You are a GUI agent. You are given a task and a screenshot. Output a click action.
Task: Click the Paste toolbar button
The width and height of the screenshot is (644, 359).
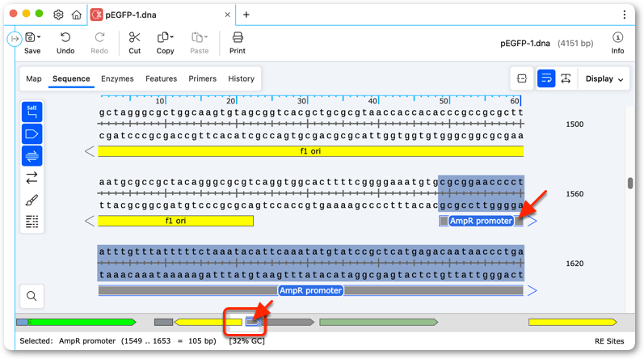point(199,43)
